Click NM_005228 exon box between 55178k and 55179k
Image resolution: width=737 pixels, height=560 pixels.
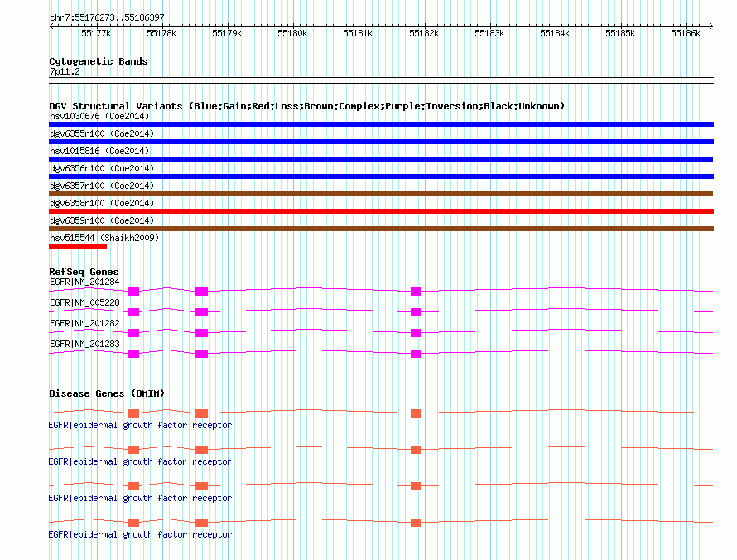[x=201, y=312]
